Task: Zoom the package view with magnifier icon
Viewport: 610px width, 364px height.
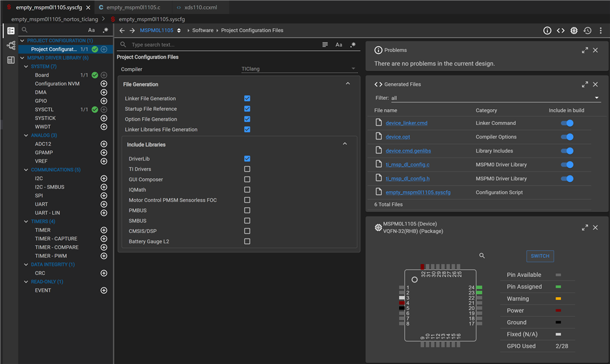Action: [x=482, y=256]
